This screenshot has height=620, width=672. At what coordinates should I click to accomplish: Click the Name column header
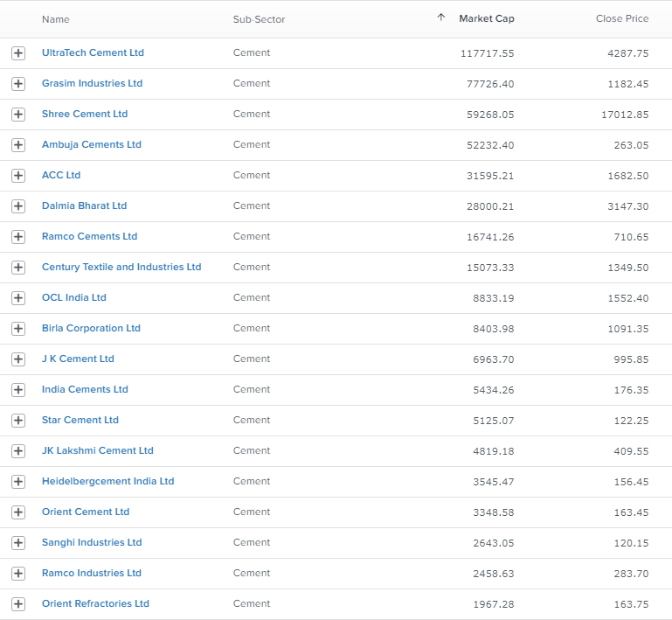point(56,19)
